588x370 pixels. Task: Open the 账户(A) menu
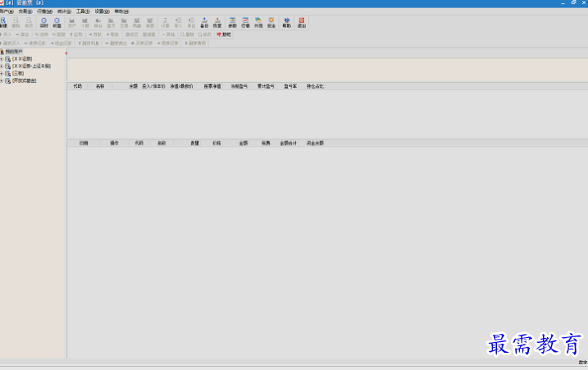pyautogui.click(x=7, y=11)
